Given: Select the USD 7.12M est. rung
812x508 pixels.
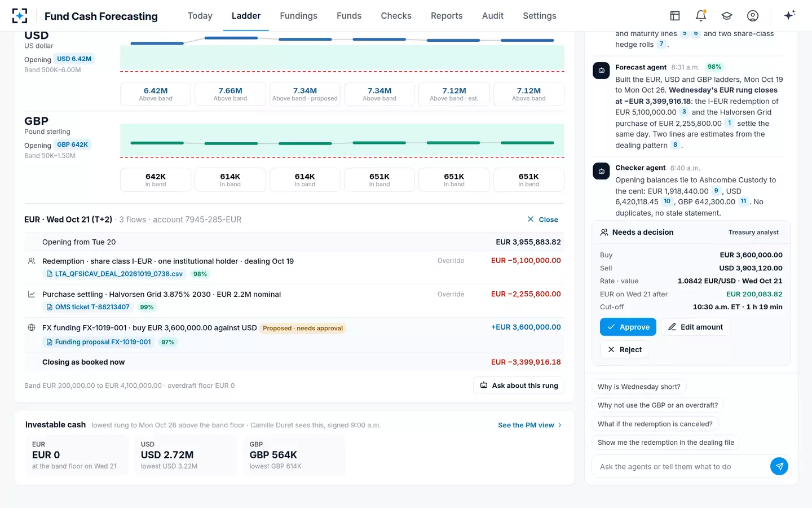Looking at the screenshot, I should (x=454, y=94).
